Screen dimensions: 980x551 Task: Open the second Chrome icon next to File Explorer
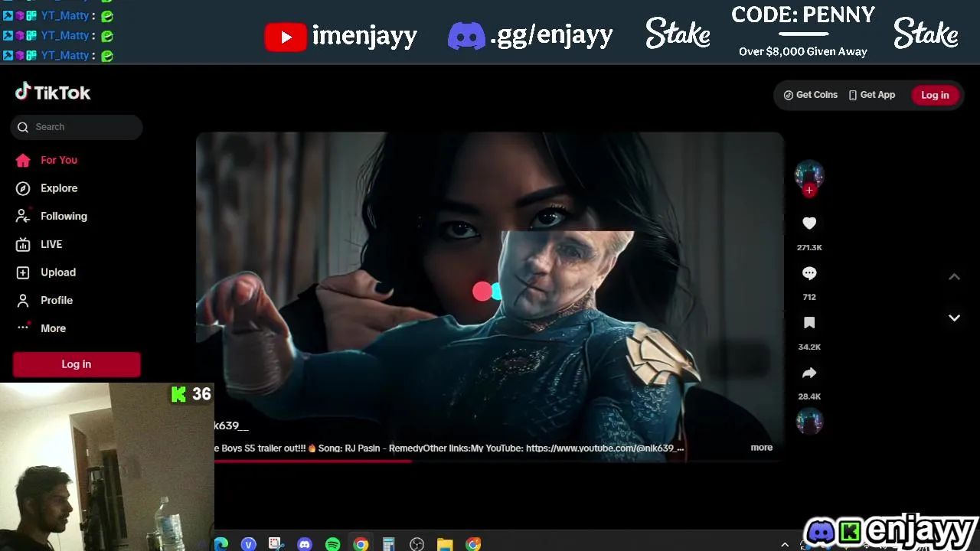[x=473, y=544]
